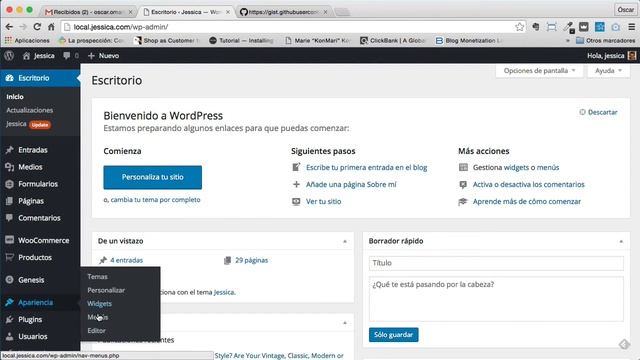Click the browser address bar
The height and width of the screenshot is (360, 640).
tap(292, 27)
